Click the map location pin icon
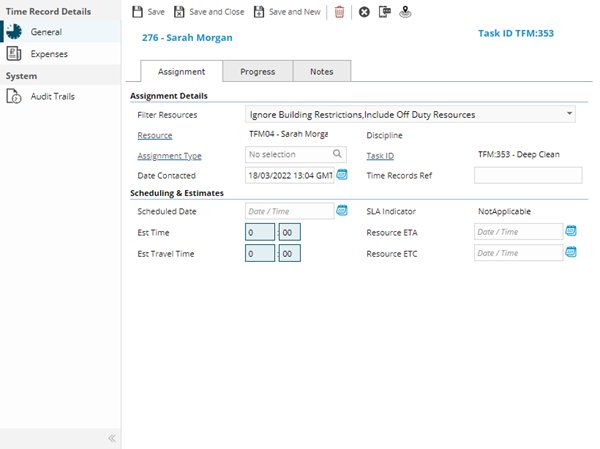Viewport: 600px width, 449px height. [x=404, y=12]
